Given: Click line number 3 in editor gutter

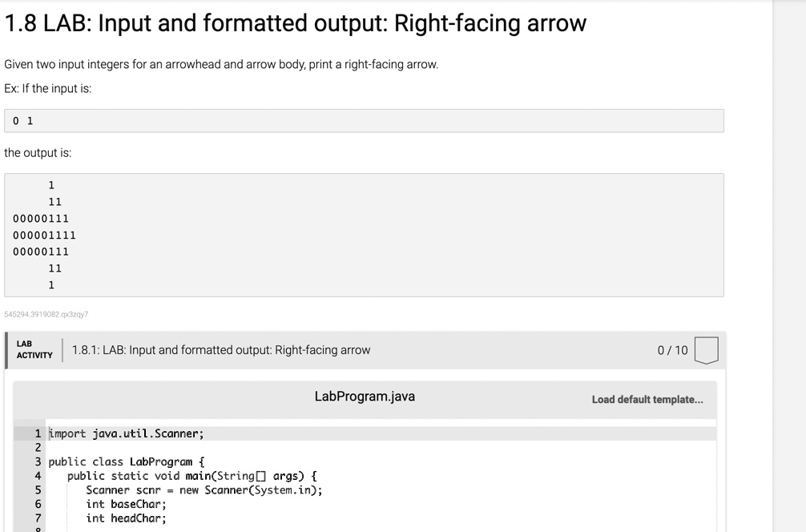Looking at the screenshot, I should [x=38, y=461].
